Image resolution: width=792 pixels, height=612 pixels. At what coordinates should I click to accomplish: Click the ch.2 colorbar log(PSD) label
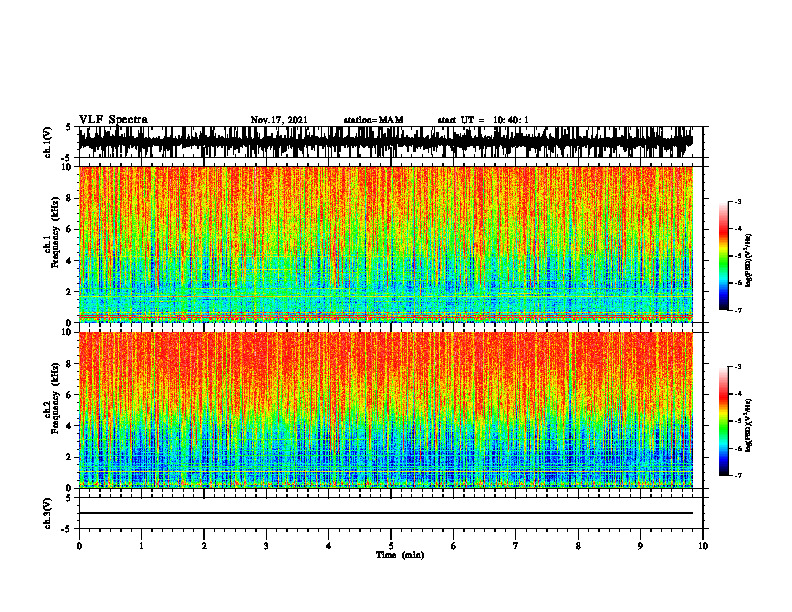tap(749, 425)
